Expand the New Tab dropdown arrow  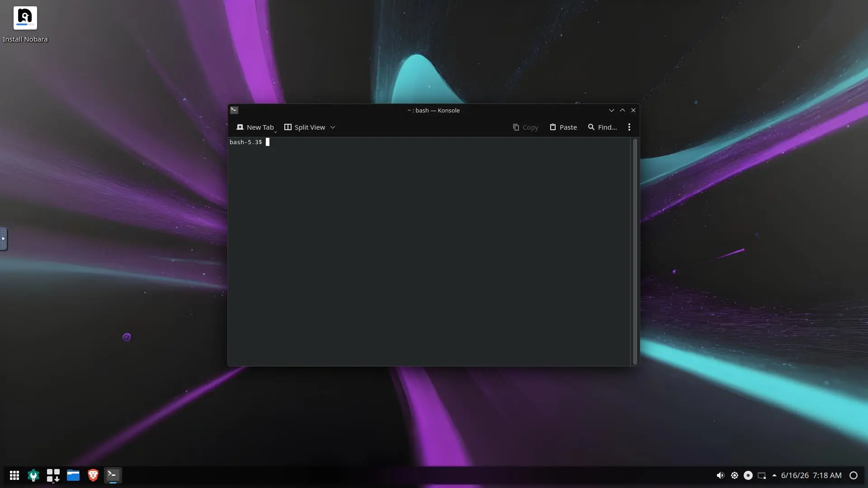[275, 131]
